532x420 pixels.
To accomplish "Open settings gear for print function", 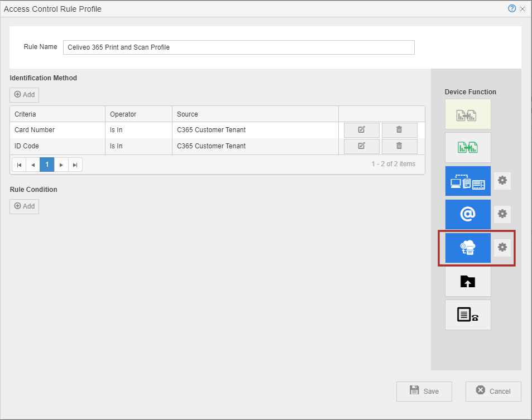I will pos(502,180).
